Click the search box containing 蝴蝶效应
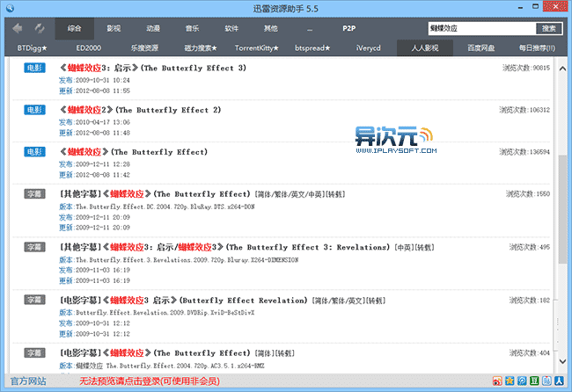This screenshot has height=392, width=572. tap(482, 28)
